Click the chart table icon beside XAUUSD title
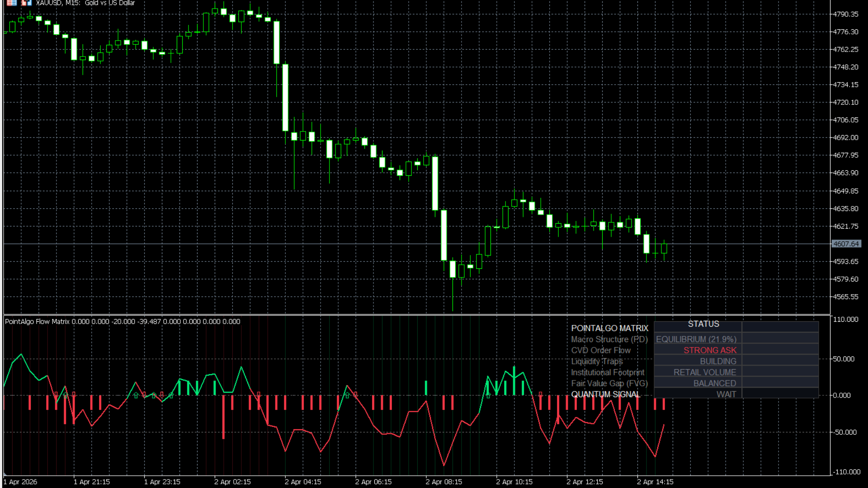Screen dimensions: 868x488 (12, 3)
